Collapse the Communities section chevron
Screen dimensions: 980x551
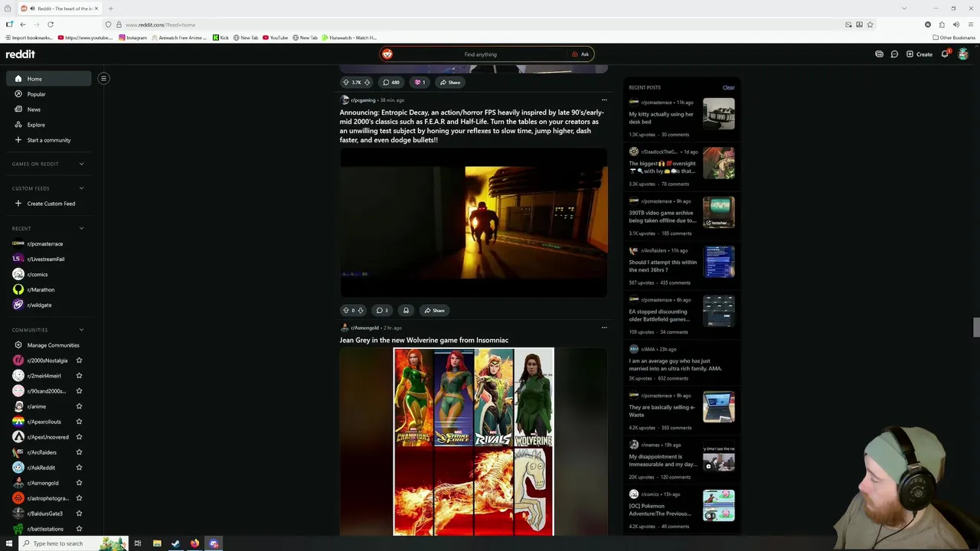pyautogui.click(x=81, y=330)
